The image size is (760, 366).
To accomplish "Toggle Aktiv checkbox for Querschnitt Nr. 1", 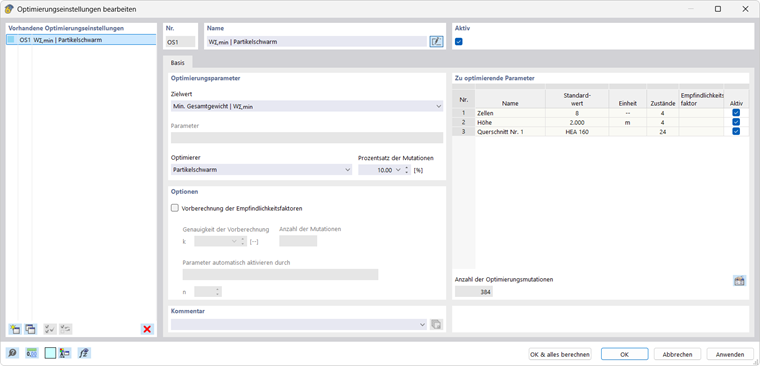I will click(736, 131).
